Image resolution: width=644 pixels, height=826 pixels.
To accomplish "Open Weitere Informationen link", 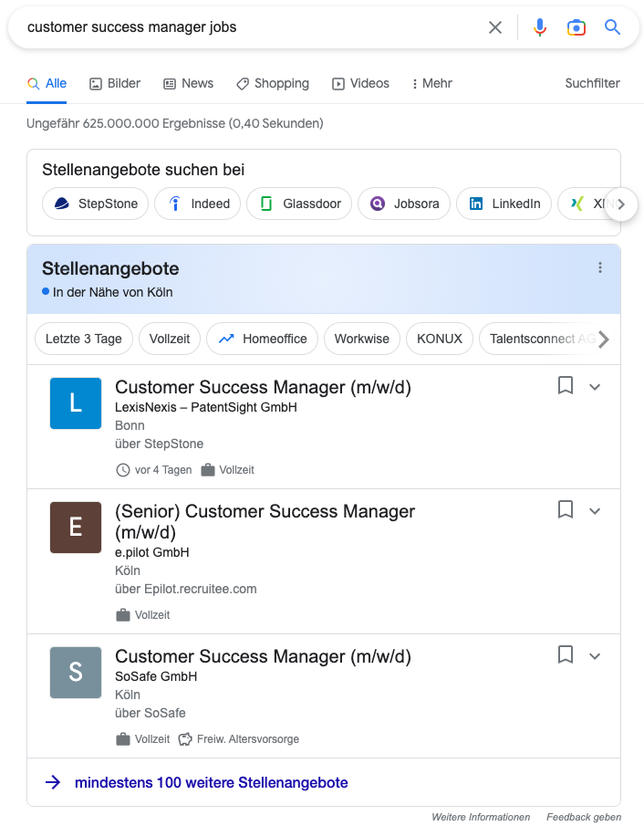I will (x=481, y=817).
